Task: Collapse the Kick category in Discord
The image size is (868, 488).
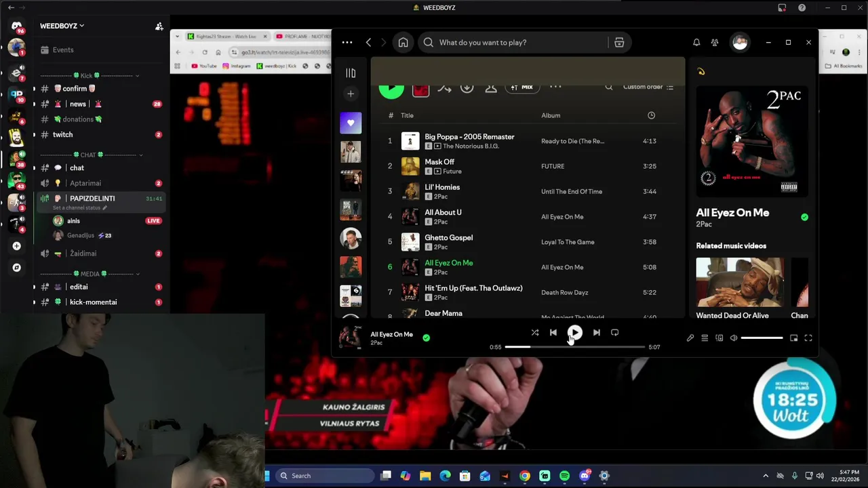Action: 90,76
